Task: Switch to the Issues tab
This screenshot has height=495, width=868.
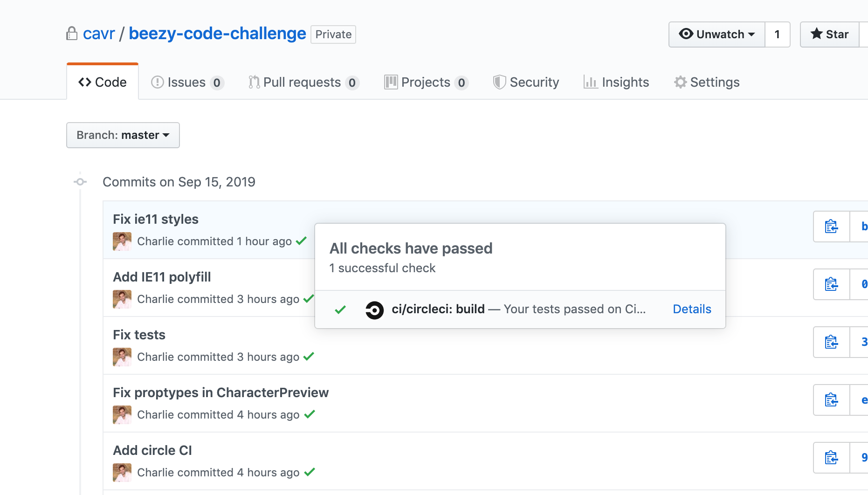Action: 187,82
